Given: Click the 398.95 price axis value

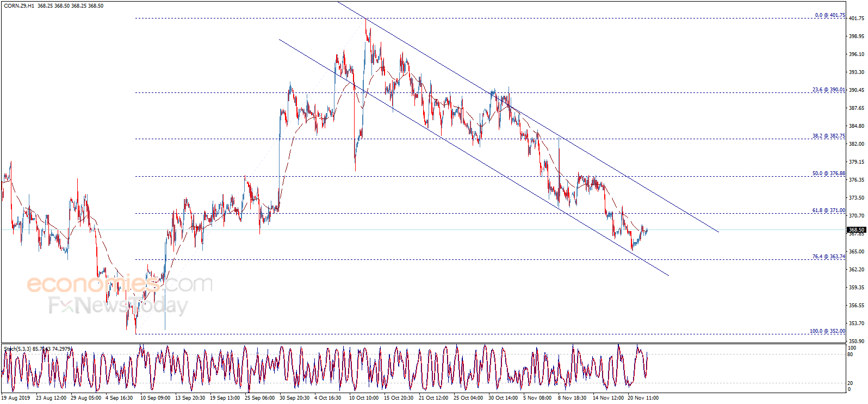Looking at the screenshot, I should pyautogui.click(x=857, y=36).
